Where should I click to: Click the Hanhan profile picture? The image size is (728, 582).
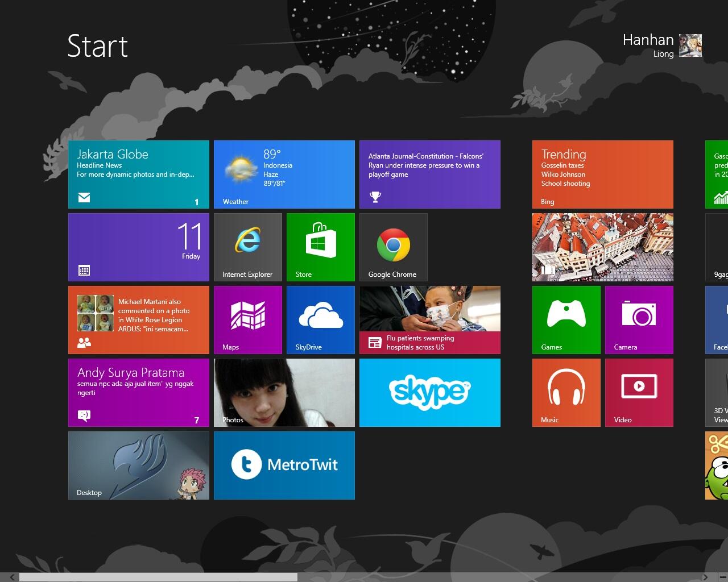tap(690, 45)
